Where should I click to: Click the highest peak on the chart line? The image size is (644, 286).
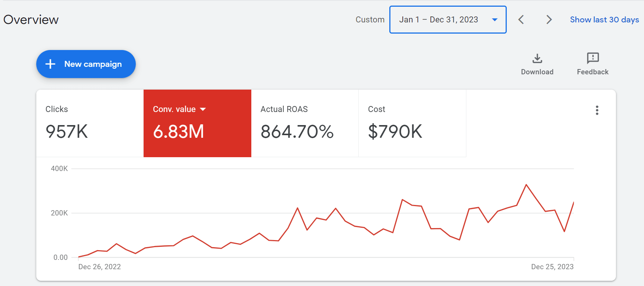(x=526, y=185)
